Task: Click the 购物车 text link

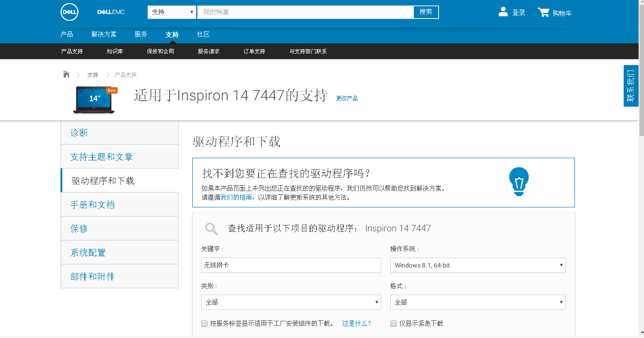Action: (562, 14)
